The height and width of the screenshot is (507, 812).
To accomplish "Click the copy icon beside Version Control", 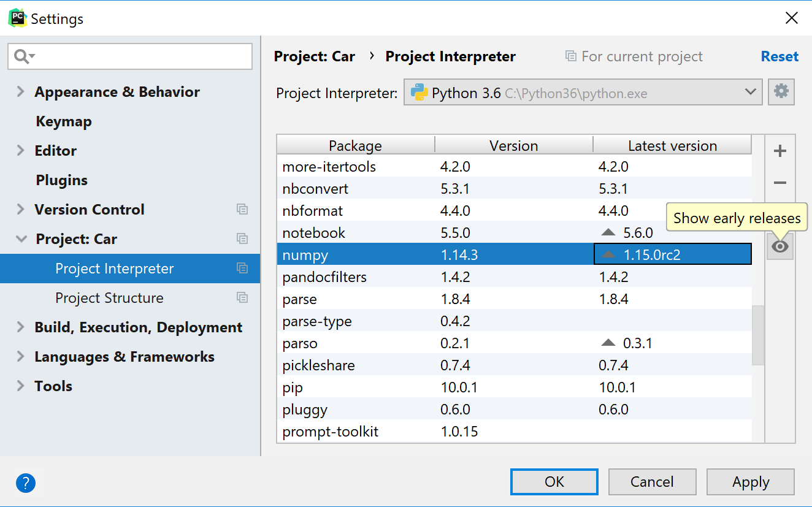I will (x=242, y=210).
